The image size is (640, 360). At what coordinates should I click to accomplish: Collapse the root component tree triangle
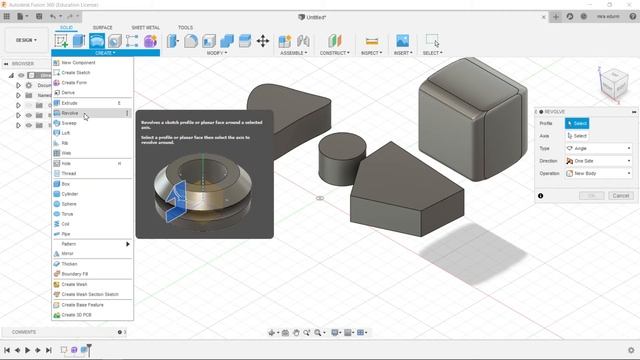point(11,76)
